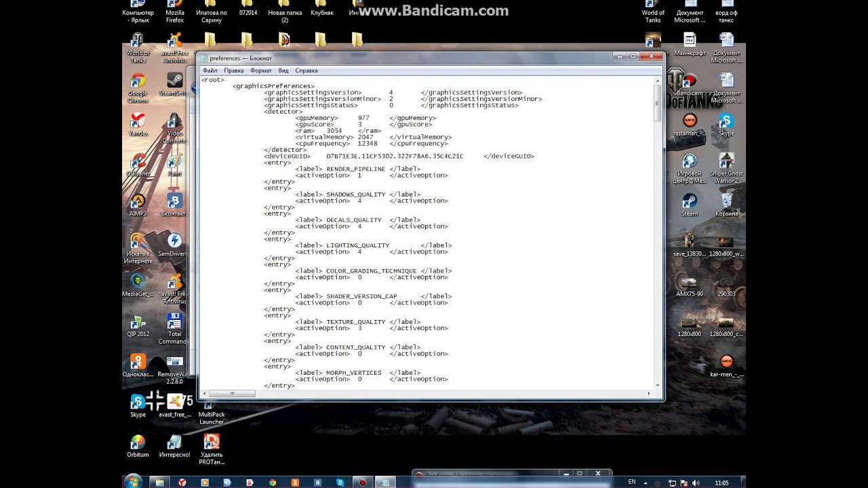
Task: Open the Справка menu
Action: (307, 70)
